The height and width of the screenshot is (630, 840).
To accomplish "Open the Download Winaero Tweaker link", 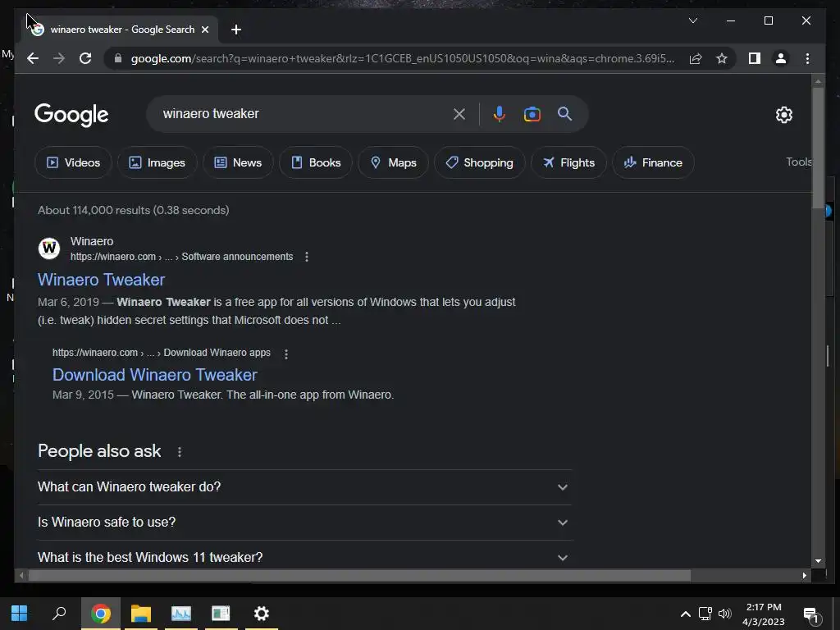I will 155,374.
